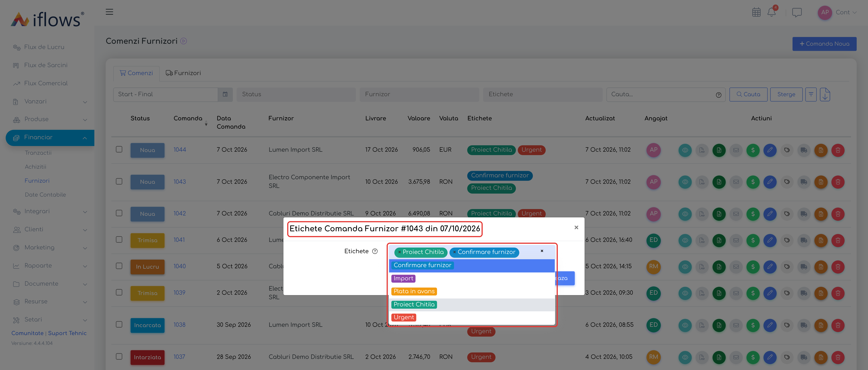Click the Excel export icon for order 1044
The image size is (868, 370).
[719, 150]
